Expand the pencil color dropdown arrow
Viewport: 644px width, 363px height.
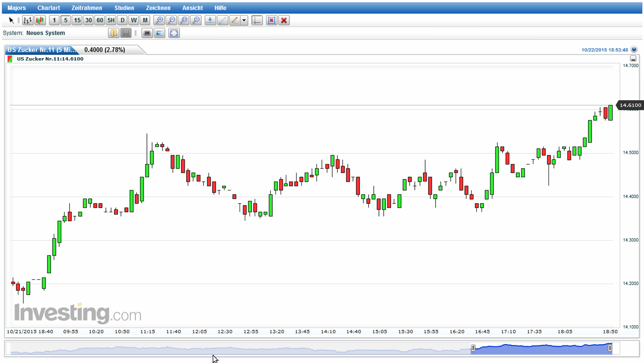click(x=244, y=20)
